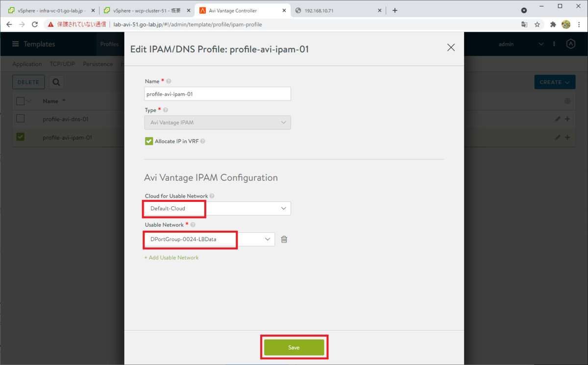Close the Edit IPAM/DNS Profile dialog

pyautogui.click(x=451, y=48)
